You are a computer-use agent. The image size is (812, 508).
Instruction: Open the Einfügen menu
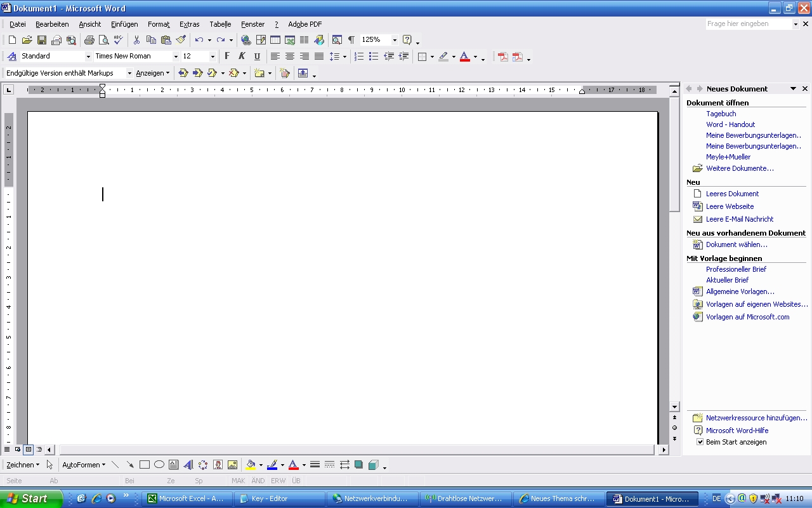point(124,24)
